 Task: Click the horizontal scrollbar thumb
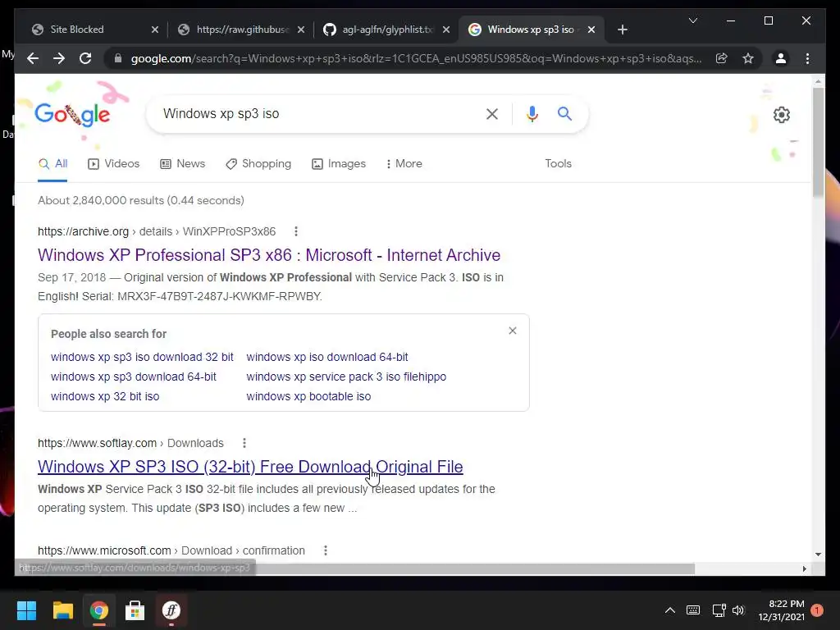click(x=356, y=568)
